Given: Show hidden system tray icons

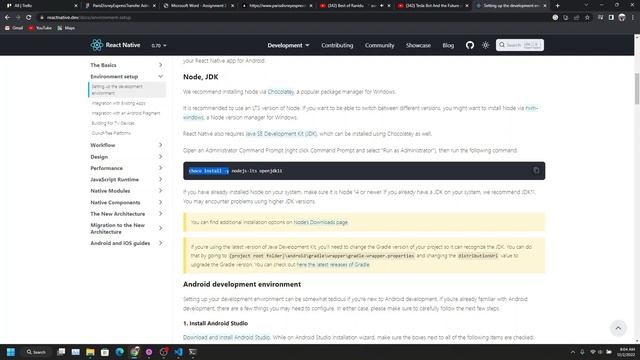Looking at the screenshot, I should coord(573,352).
